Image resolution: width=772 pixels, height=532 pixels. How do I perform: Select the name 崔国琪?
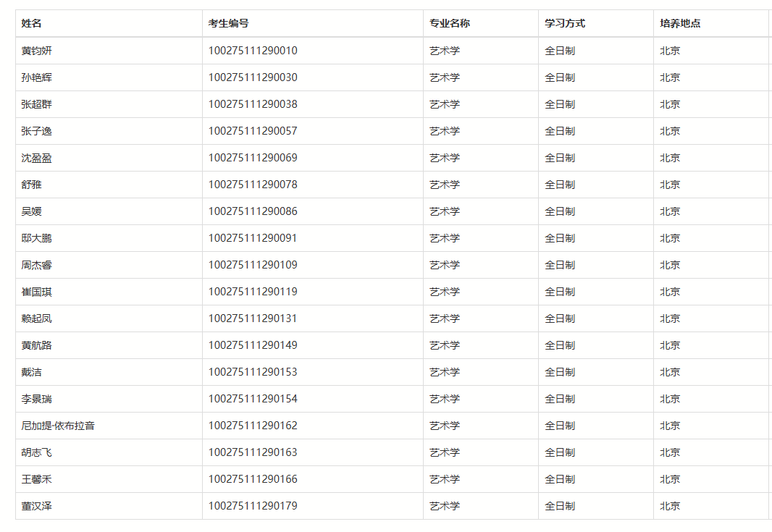pyautogui.click(x=32, y=291)
